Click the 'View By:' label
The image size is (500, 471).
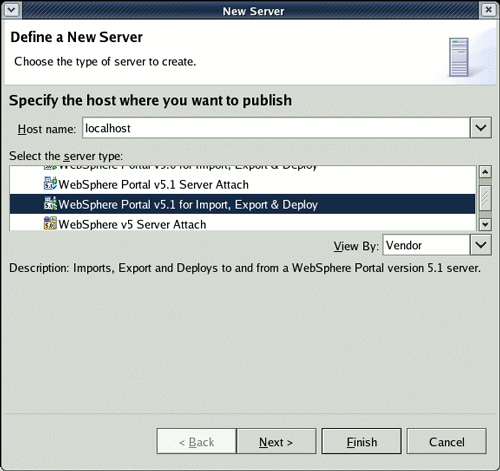pyautogui.click(x=356, y=246)
